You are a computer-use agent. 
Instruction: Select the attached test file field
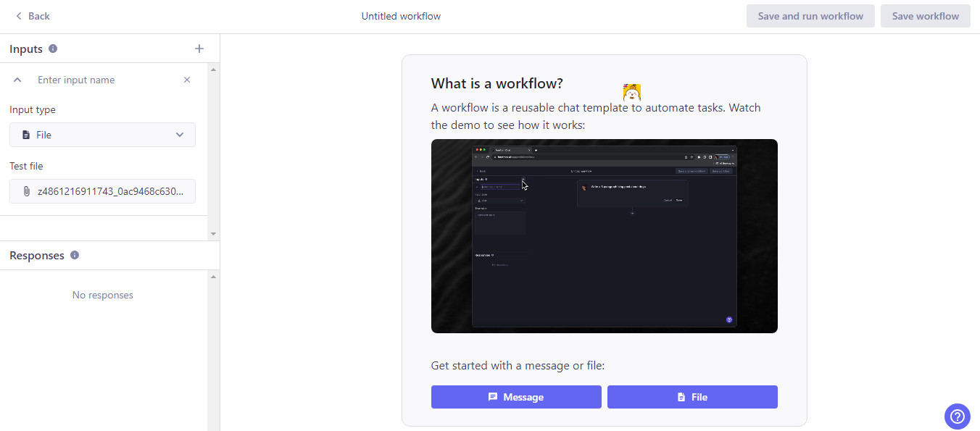(x=102, y=191)
